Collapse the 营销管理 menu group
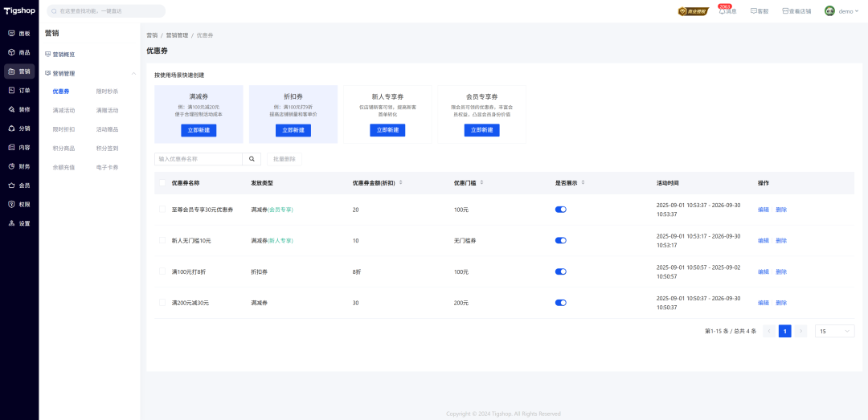 point(133,73)
